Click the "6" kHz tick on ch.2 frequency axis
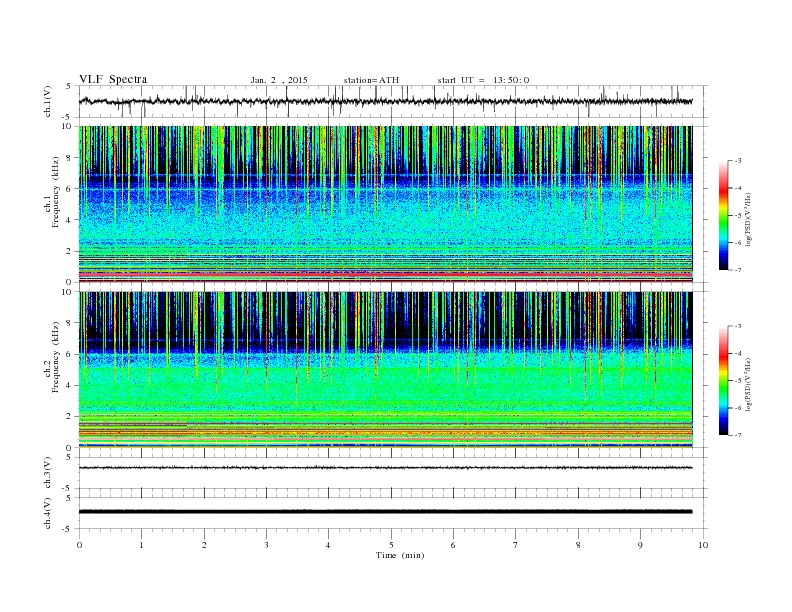792x612 pixels. click(x=69, y=354)
